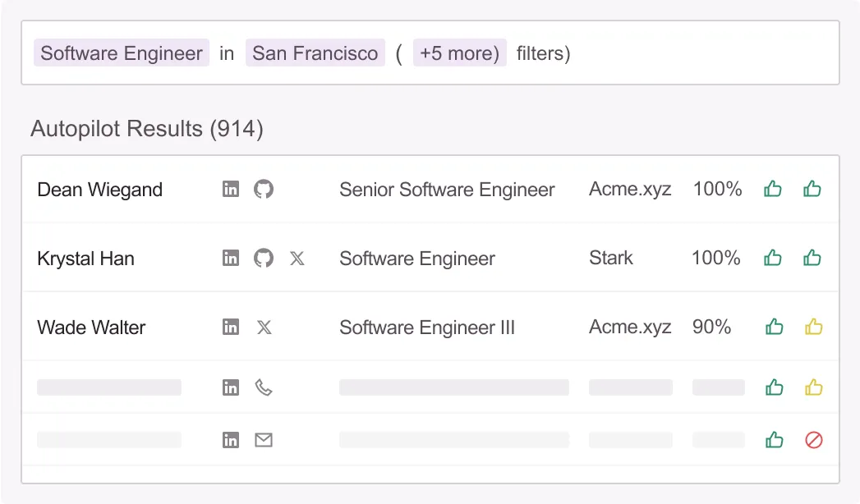The width and height of the screenshot is (860, 504).
Task: Click the red reject icon in the last row
Action: click(813, 440)
